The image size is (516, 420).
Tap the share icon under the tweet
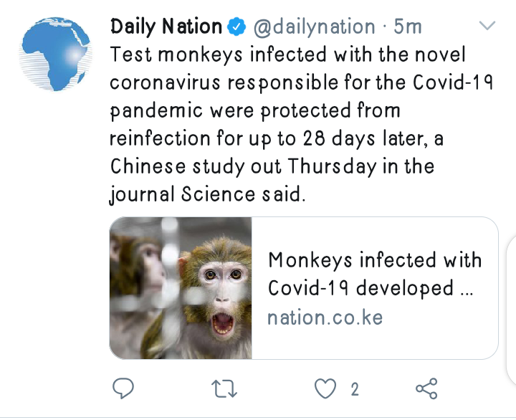pyautogui.click(x=426, y=389)
